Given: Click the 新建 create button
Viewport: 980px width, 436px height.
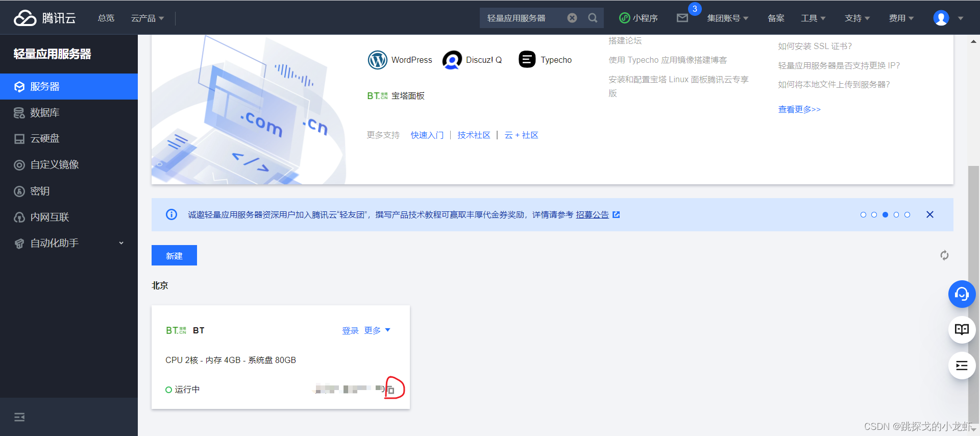Looking at the screenshot, I should (174, 255).
